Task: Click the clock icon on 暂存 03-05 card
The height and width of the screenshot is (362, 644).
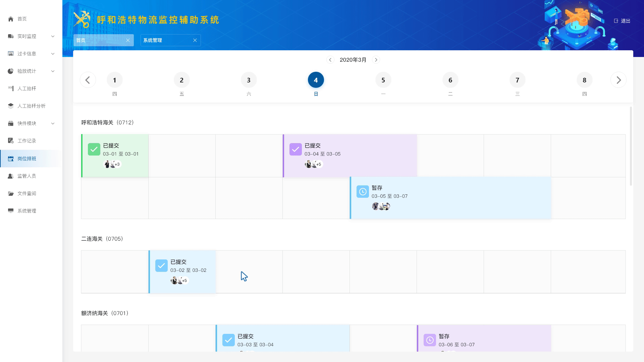Action: pos(363,192)
